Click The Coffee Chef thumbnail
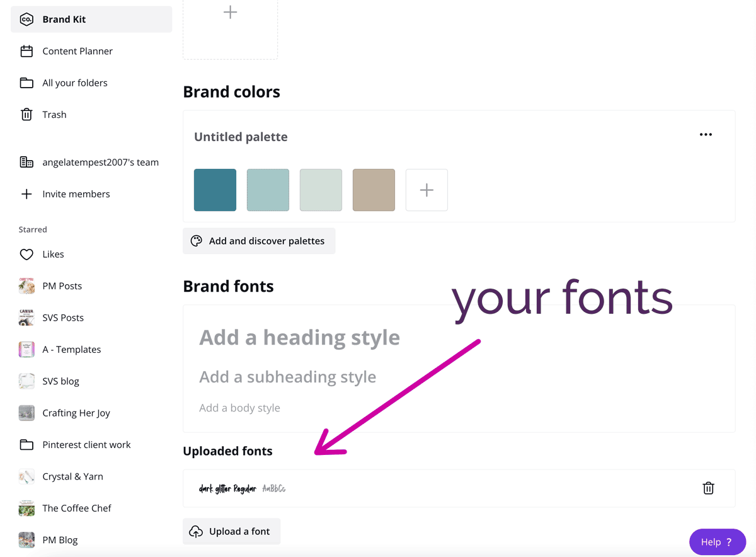Viewport: 756px width, 557px height. pos(26,508)
